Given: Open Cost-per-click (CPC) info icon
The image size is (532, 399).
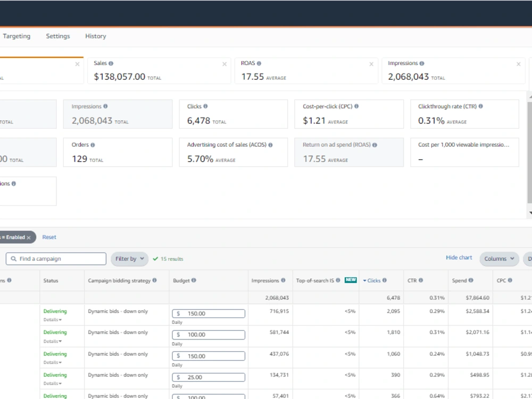Looking at the screenshot, I should tap(356, 106).
